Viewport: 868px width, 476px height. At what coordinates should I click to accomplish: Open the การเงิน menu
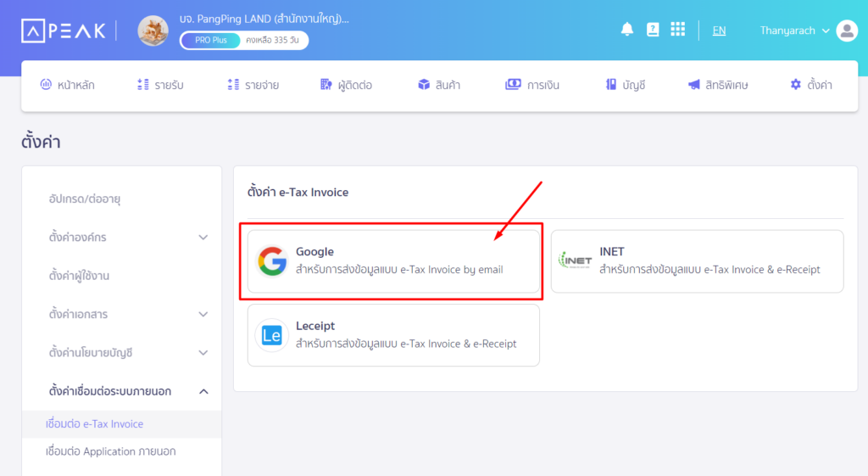click(x=532, y=85)
